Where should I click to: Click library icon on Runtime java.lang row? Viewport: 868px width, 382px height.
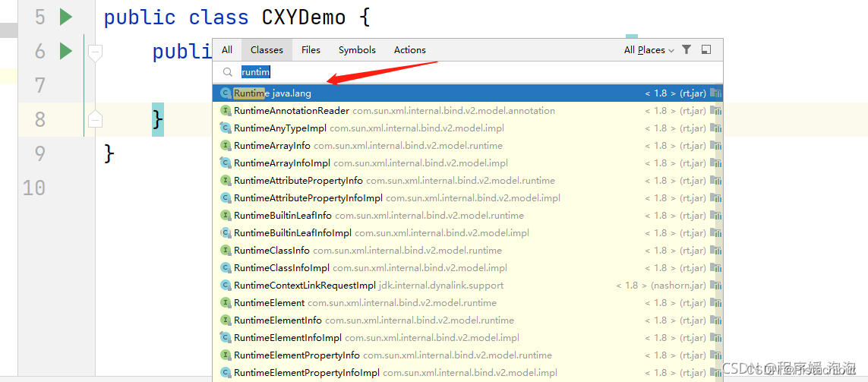coord(716,93)
